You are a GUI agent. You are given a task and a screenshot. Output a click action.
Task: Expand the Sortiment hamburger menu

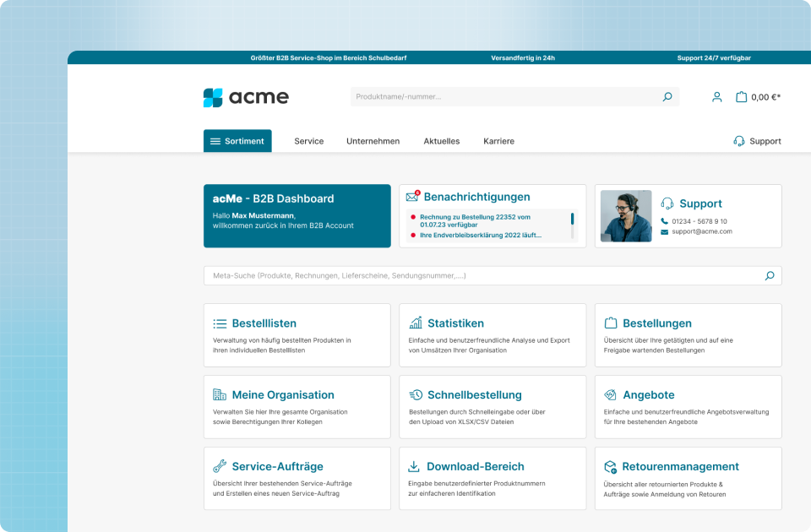tap(237, 141)
